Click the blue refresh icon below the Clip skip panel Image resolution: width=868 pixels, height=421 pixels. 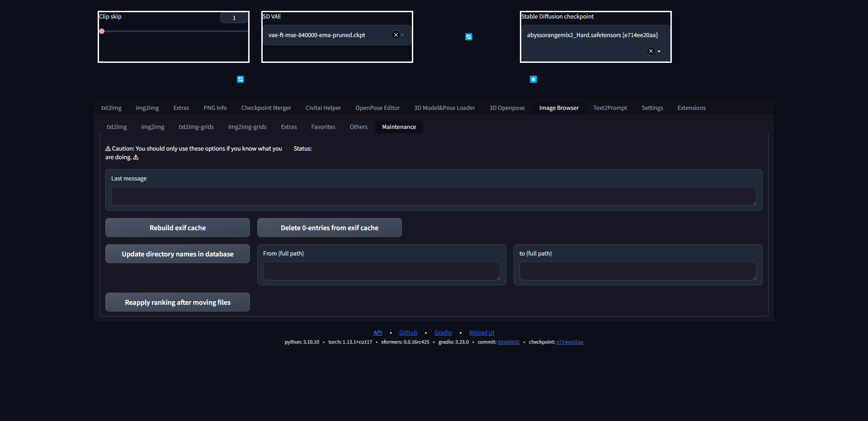[x=240, y=79]
